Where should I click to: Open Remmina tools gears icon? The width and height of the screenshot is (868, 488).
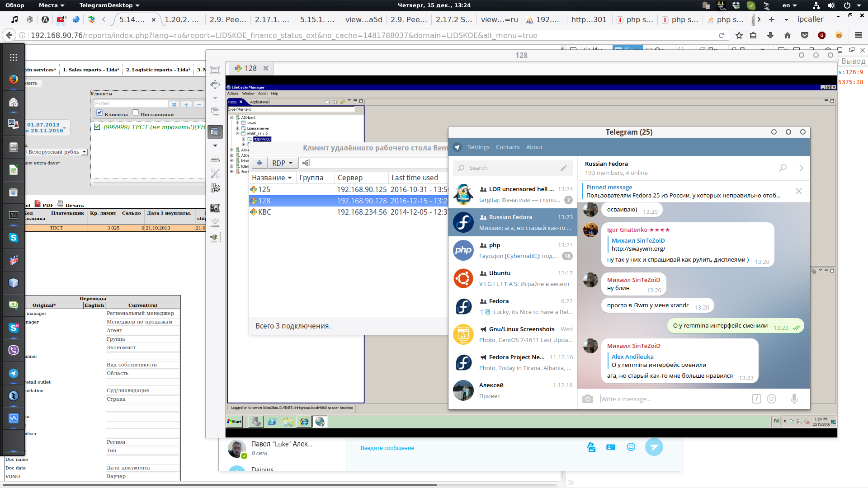[215, 188]
